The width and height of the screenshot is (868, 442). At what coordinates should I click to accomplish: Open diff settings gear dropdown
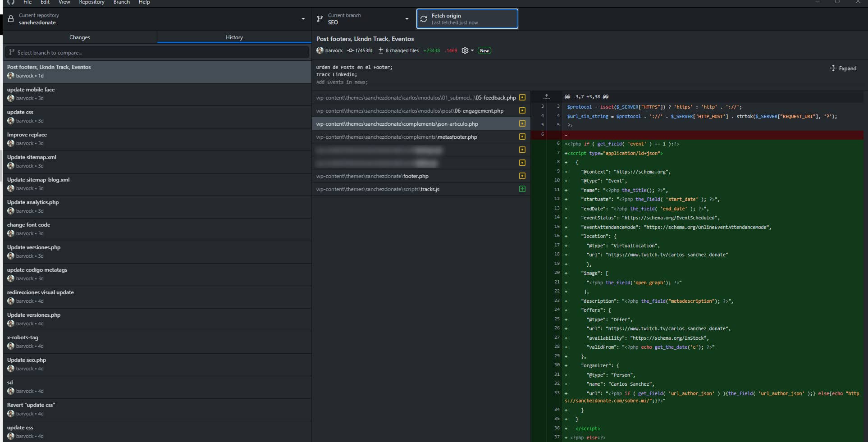467,50
